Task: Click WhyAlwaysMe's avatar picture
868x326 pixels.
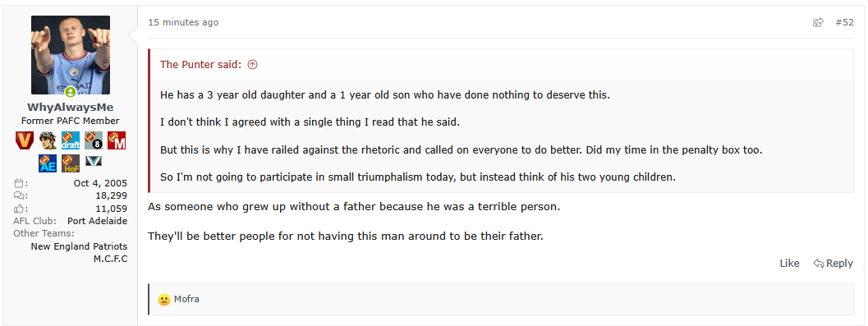Action: tap(71, 55)
